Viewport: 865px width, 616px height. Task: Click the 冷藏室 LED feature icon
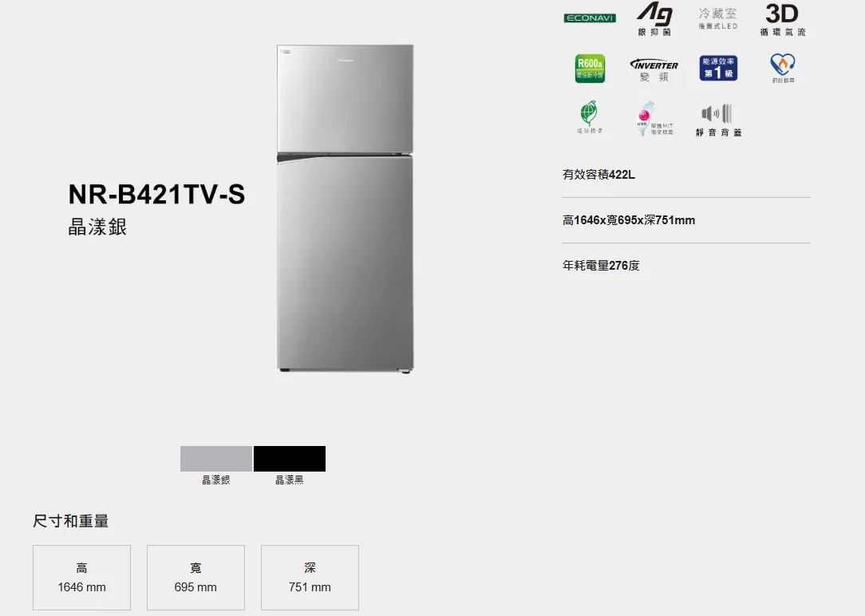[717, 18]
